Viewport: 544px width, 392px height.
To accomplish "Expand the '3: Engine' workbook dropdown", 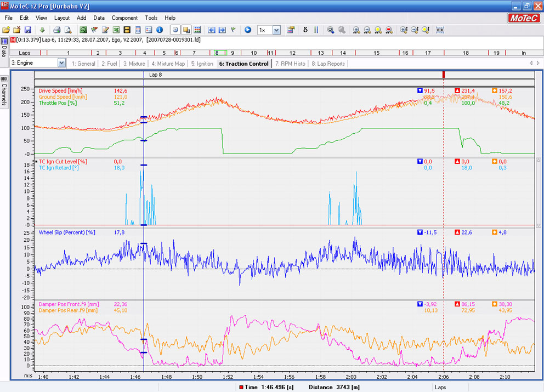I will tap(61, 64).
